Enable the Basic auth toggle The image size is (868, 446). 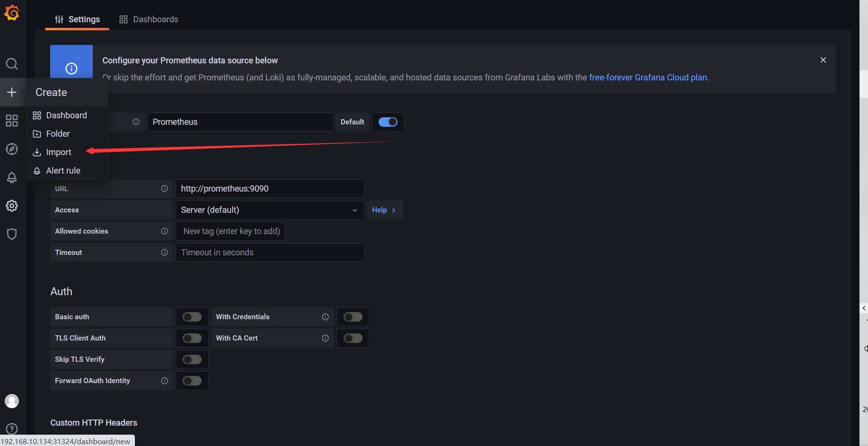(192, 317)
